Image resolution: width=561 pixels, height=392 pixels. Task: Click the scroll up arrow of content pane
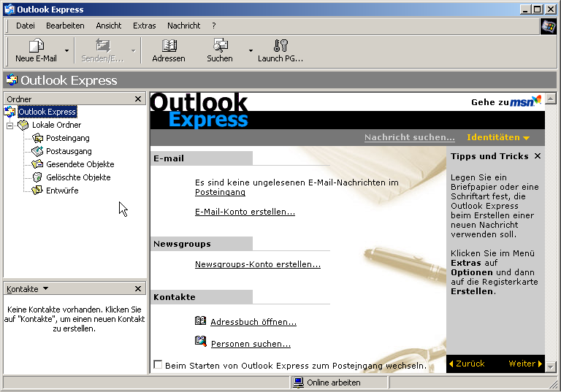click(x=551, y=98)
